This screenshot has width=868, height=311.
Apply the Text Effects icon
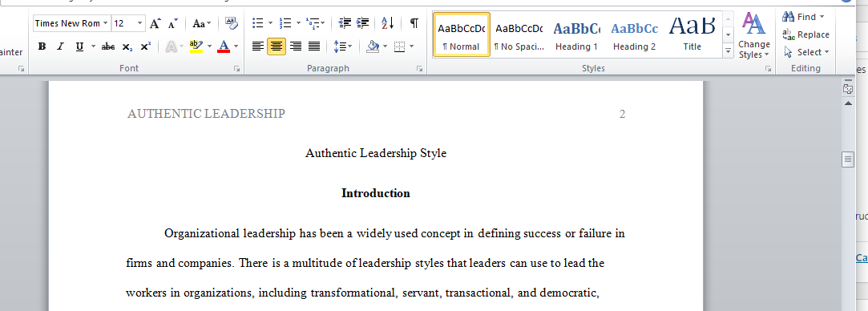tap(172, 46)
